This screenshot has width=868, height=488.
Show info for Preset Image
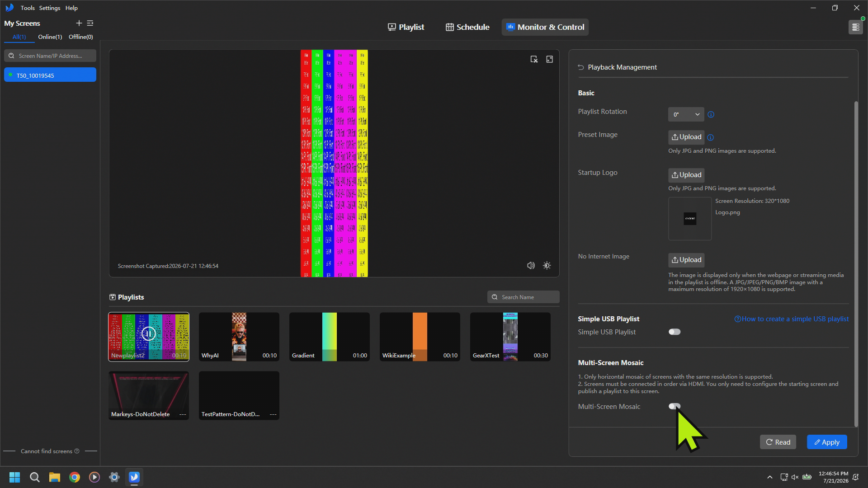pos(710,137)
